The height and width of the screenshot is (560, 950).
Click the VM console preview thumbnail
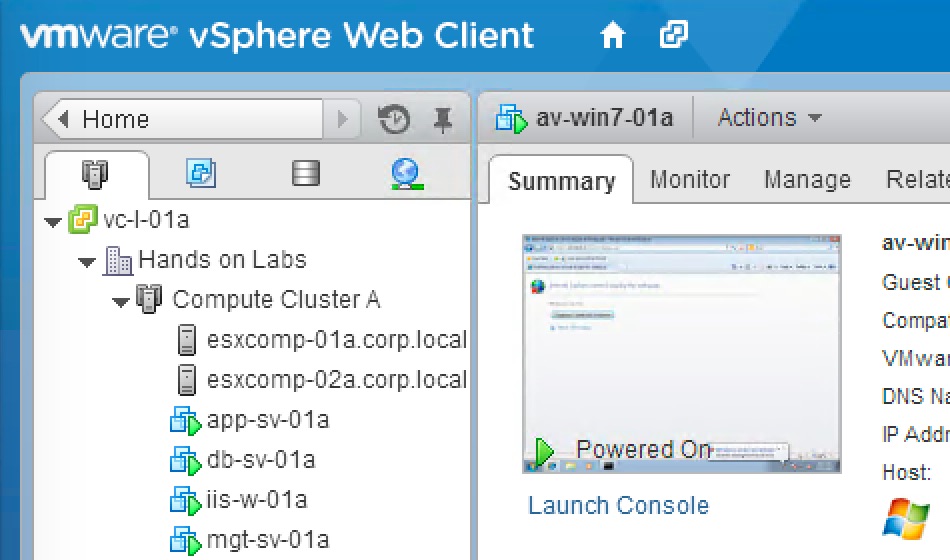pos(682,354)
